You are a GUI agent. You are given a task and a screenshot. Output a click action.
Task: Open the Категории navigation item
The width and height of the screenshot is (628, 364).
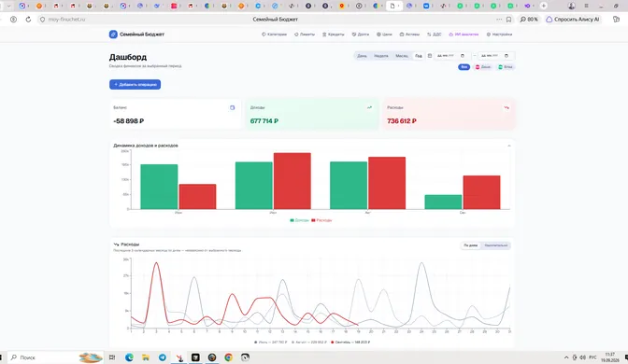[275, 35]
